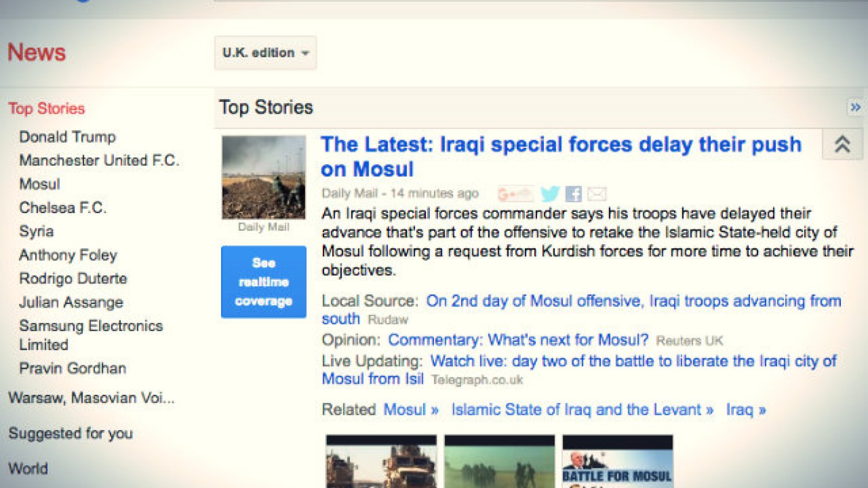Select Manchester United F.C. topic
The height and width of the screenshot is (488, 868).
(x=99, y=160)
